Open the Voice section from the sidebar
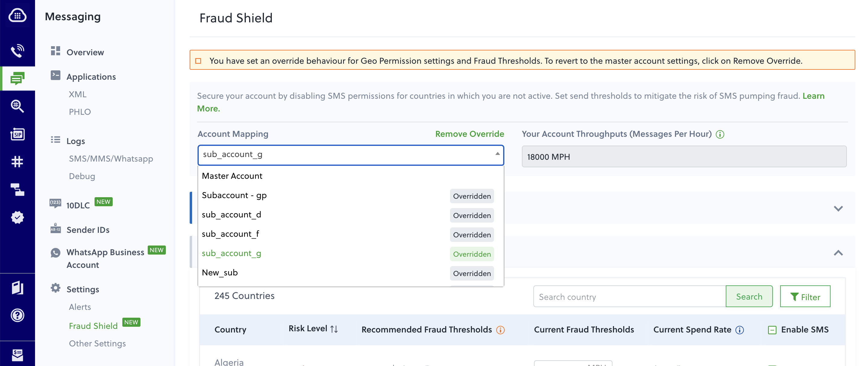 click(x=17, y=50)
